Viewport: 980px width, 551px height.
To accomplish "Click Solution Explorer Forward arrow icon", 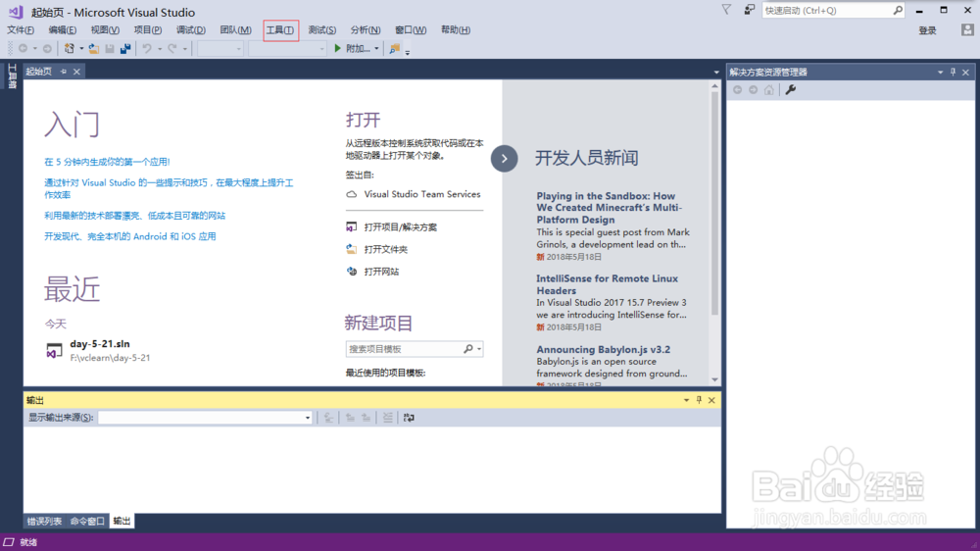I will pyautogui.click(x=753, y=90).
